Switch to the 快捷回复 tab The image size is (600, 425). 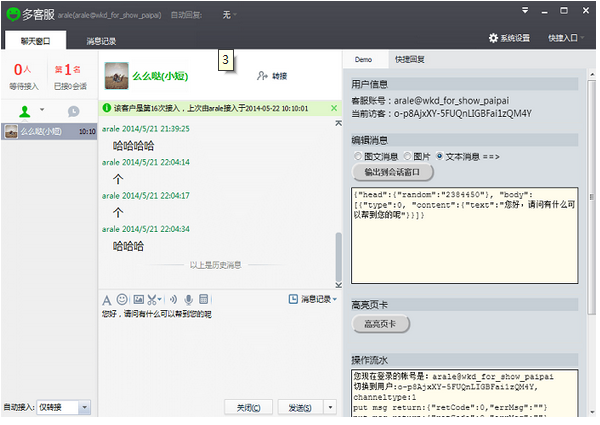(x=408, y=60)
